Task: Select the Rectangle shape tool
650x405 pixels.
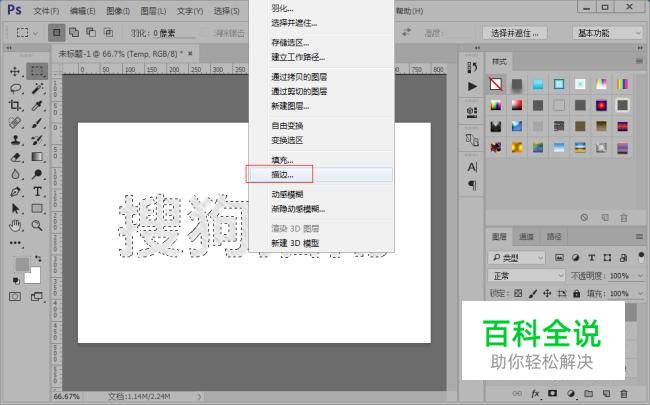Action: point(37,209)
